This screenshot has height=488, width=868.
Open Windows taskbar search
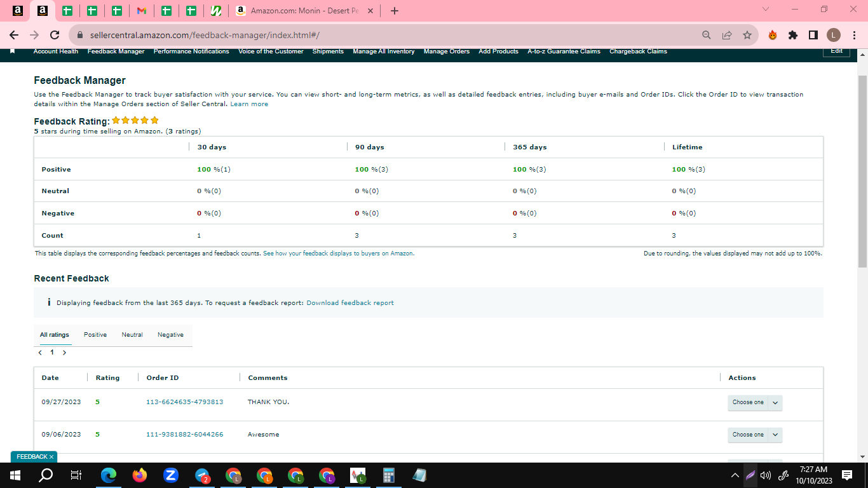point(46,475)
